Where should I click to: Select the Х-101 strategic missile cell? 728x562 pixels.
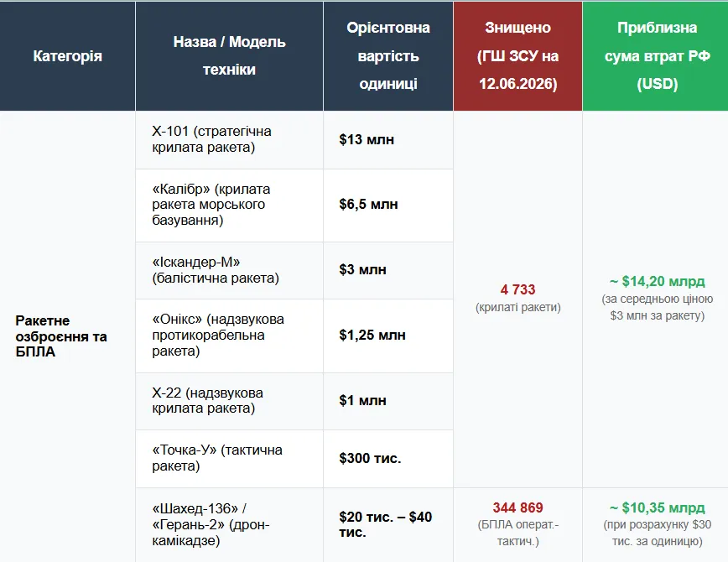click(229, 140)
